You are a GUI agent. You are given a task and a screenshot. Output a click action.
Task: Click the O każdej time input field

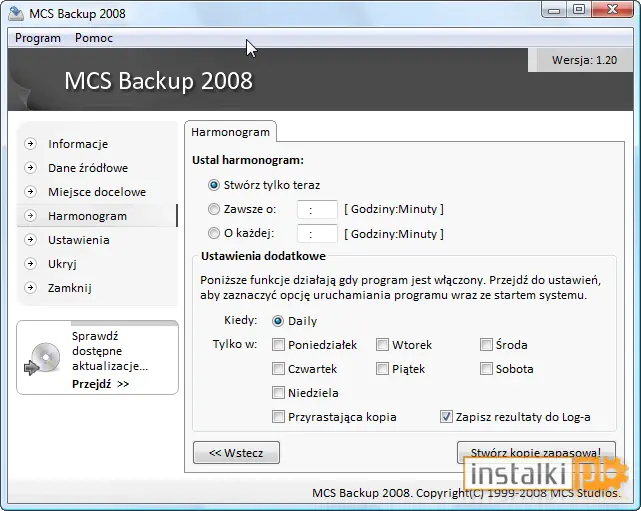coord(317,233)
